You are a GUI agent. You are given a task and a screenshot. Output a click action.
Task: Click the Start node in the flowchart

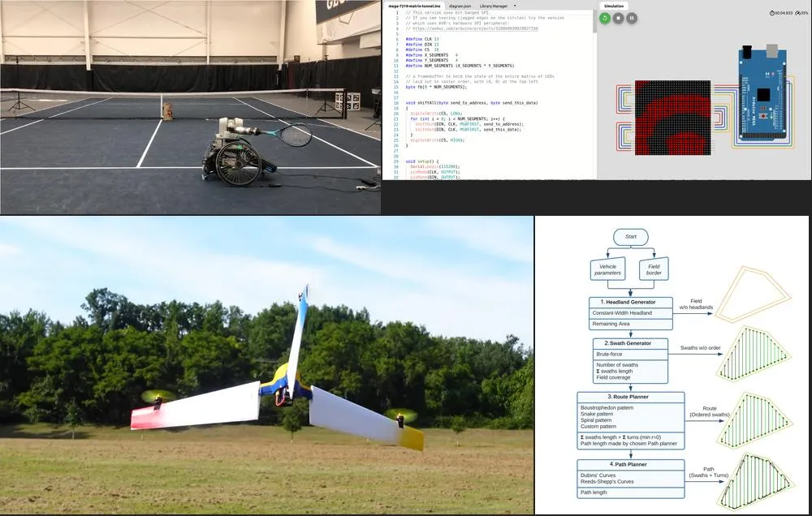pos(630,238)
